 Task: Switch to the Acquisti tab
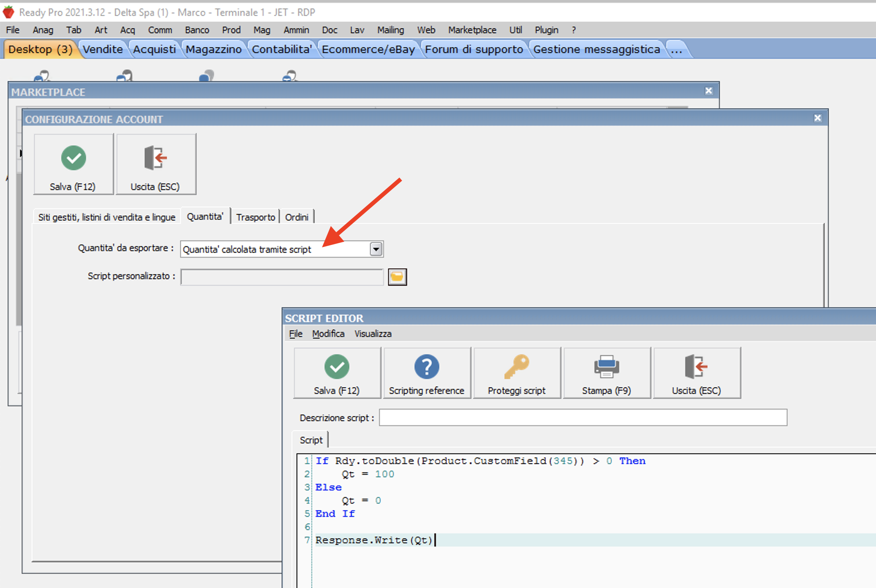point(154,50)
